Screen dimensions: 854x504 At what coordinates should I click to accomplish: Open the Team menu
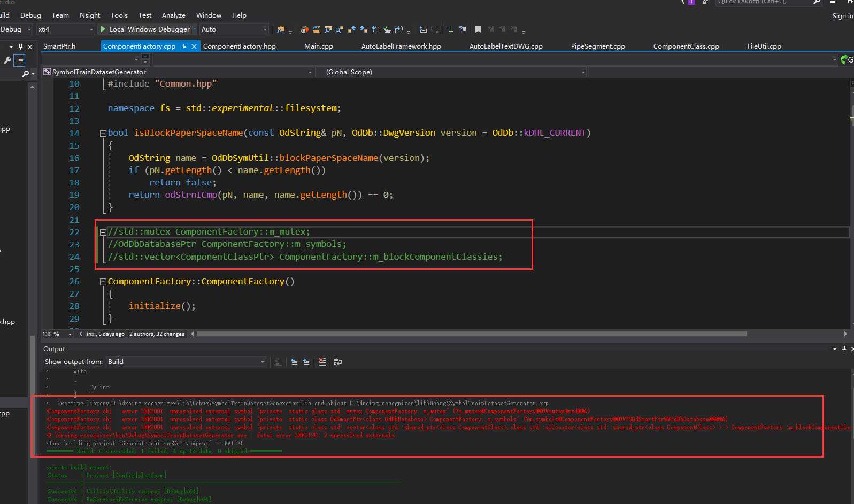60,15
